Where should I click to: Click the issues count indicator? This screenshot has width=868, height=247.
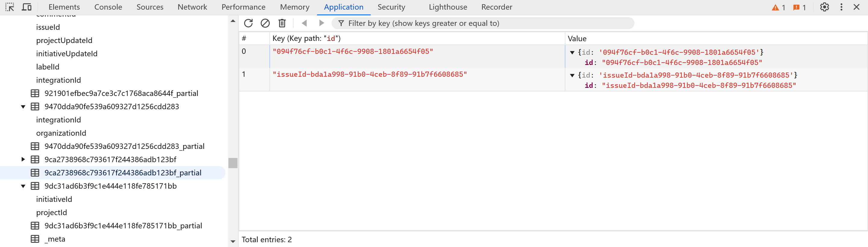800,8
